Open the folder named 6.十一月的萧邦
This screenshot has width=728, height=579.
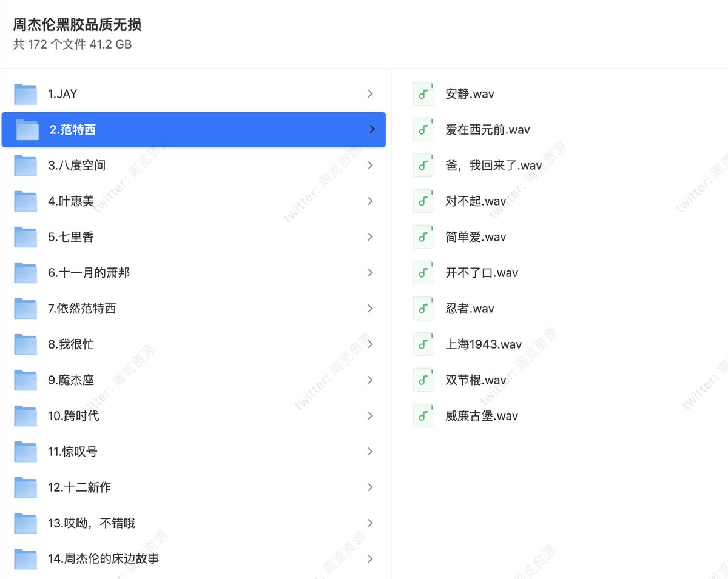pyautogui.click(x=89, y=273)
